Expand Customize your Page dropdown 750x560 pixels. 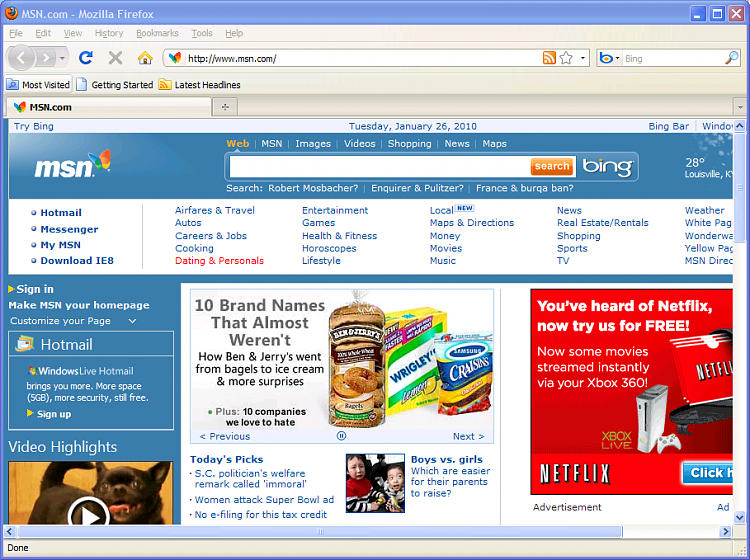pyautogui.click(x=132, y=321)
